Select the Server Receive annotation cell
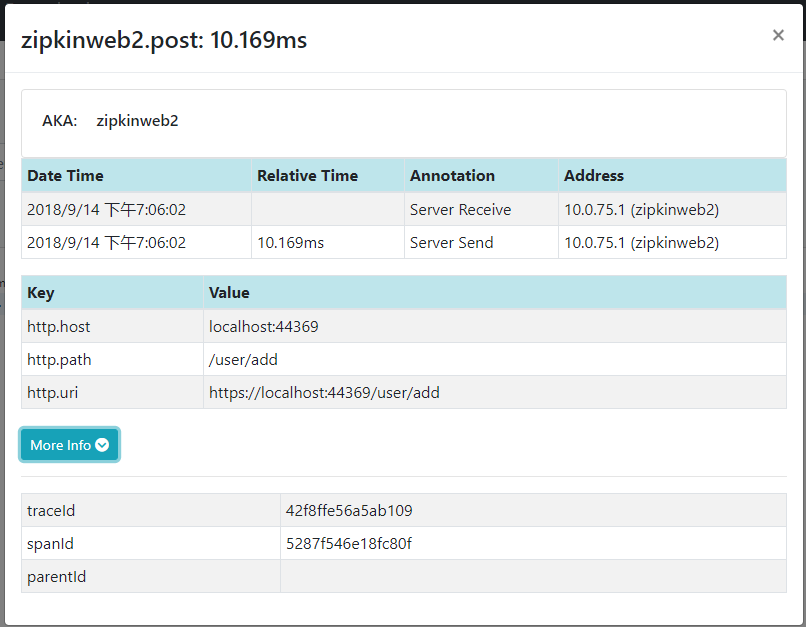806x627 pixels. [x=481, y=210]
